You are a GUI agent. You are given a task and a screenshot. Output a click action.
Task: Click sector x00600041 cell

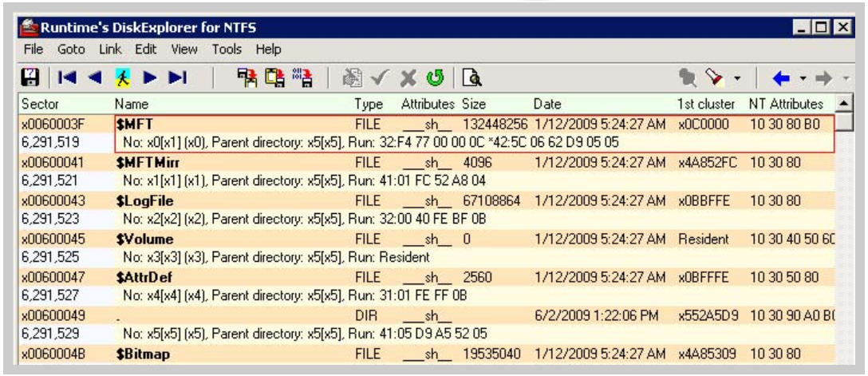tap(53, 163)
